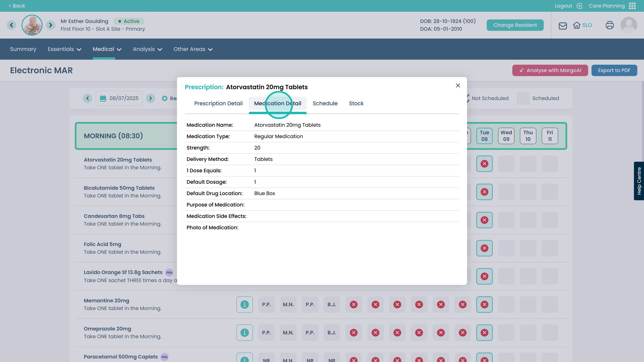Switch to the Schedule tab
644x362 pixels.
[x=325, y=103]
